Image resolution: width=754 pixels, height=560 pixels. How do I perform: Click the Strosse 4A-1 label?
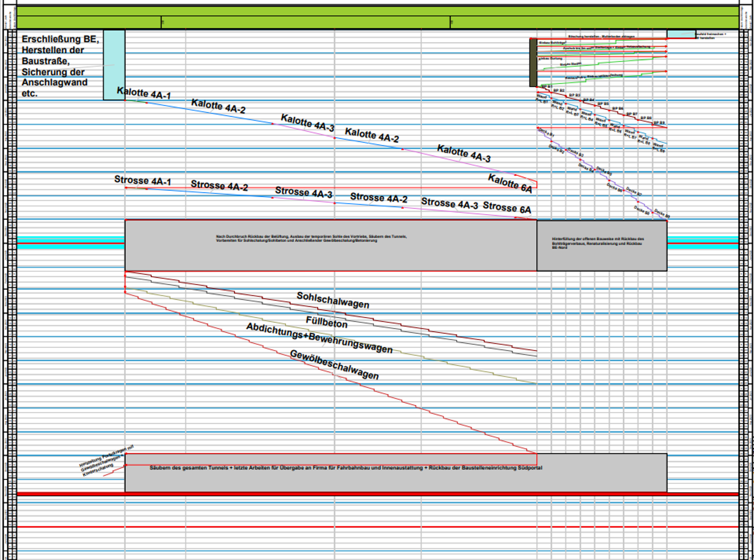point(142,181)
